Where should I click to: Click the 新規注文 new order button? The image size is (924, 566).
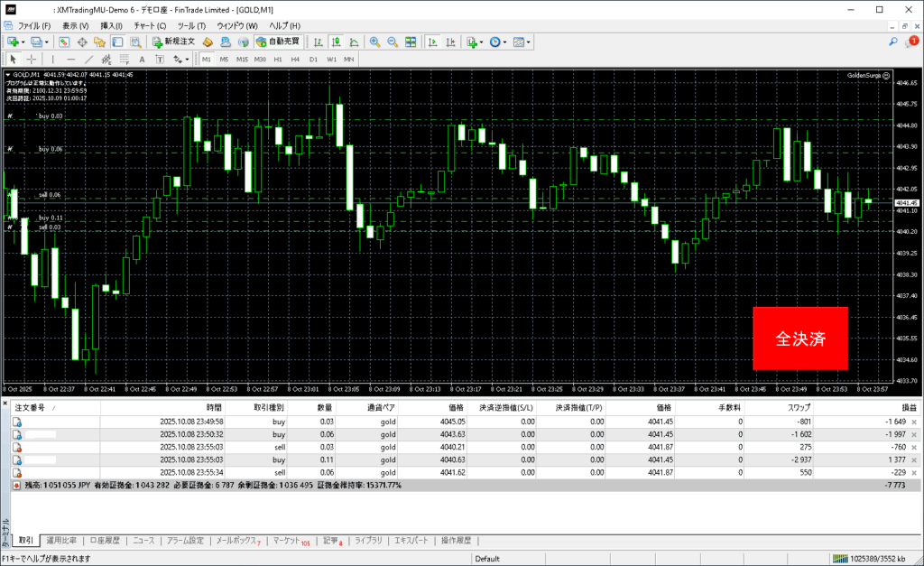point(173,42)
